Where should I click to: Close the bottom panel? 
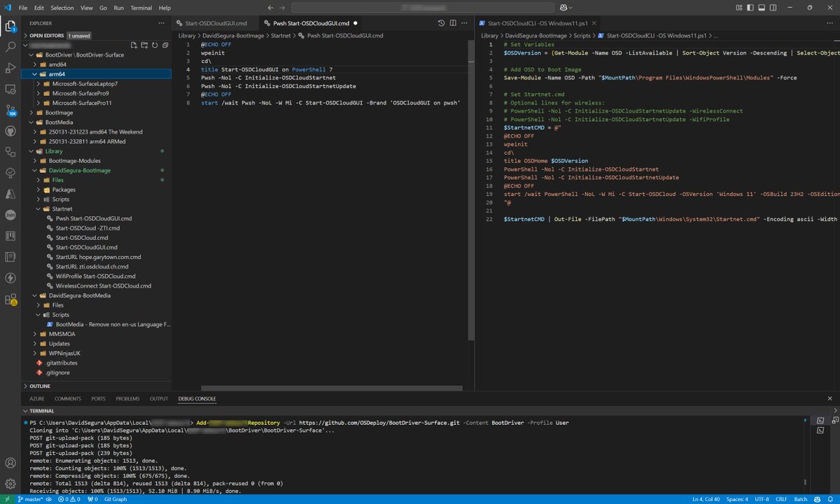click(x=830, y=398)
